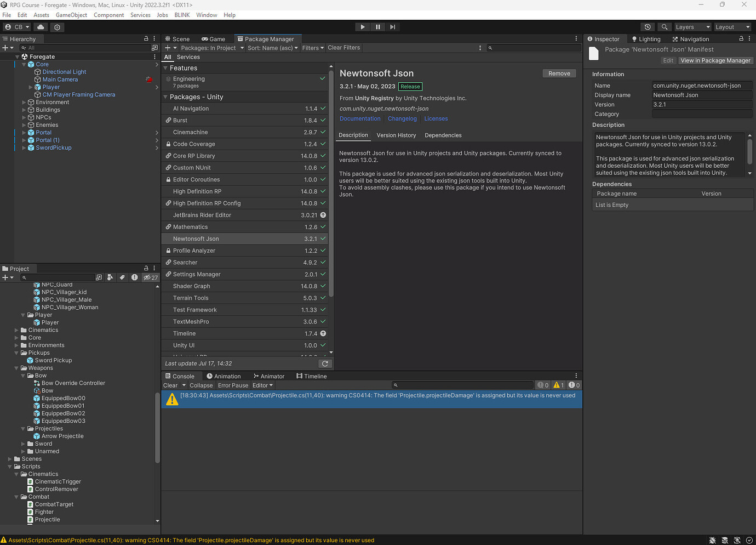Open the 'Sort: Name (asc)' dropdown
756x545 pixels.
[272, 48]
